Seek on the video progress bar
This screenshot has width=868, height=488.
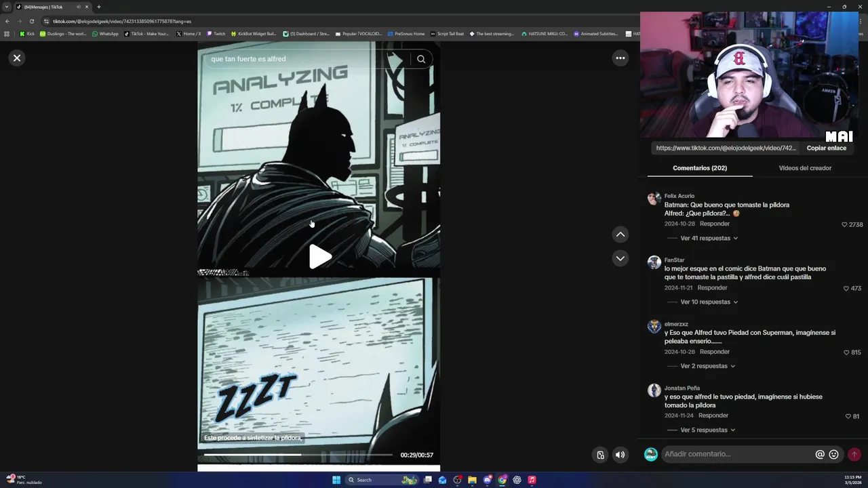[x=298, y=455]
